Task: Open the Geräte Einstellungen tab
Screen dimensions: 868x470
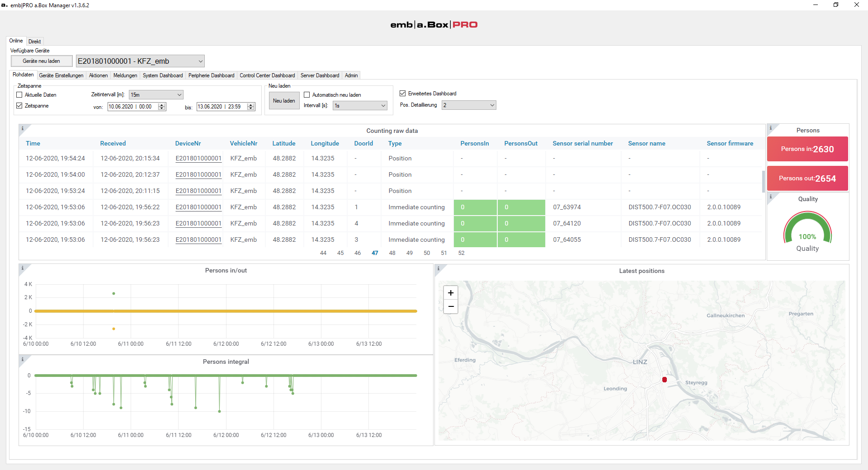Action: pos(61,75)
